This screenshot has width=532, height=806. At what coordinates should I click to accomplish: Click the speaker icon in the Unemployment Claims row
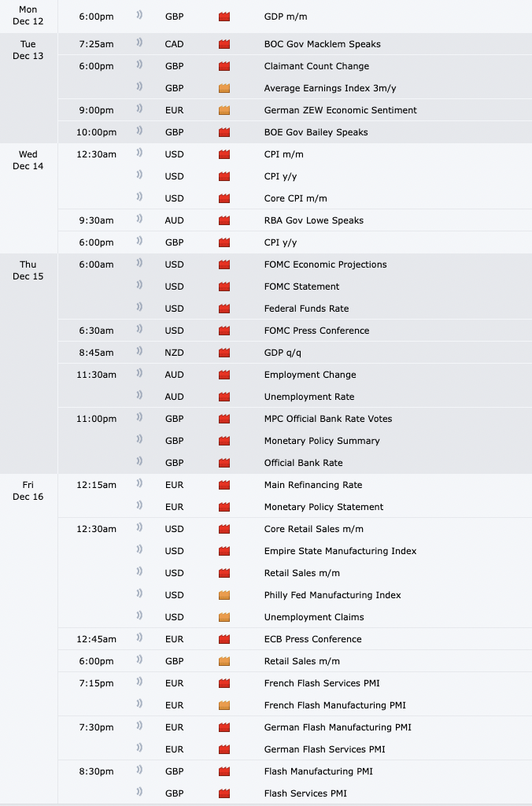[140, 617]
